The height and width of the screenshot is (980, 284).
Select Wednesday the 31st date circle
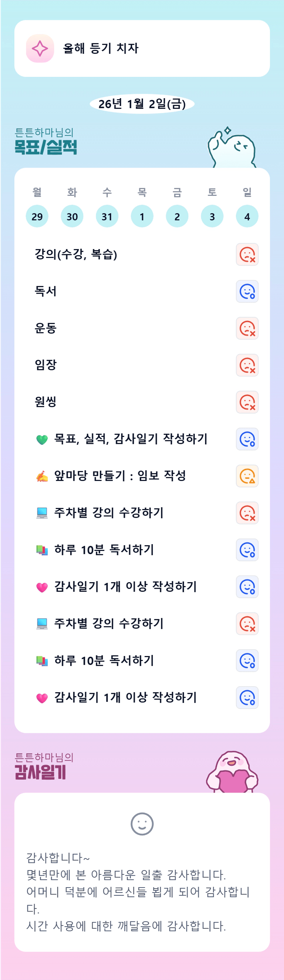click(x=107, y=216)
